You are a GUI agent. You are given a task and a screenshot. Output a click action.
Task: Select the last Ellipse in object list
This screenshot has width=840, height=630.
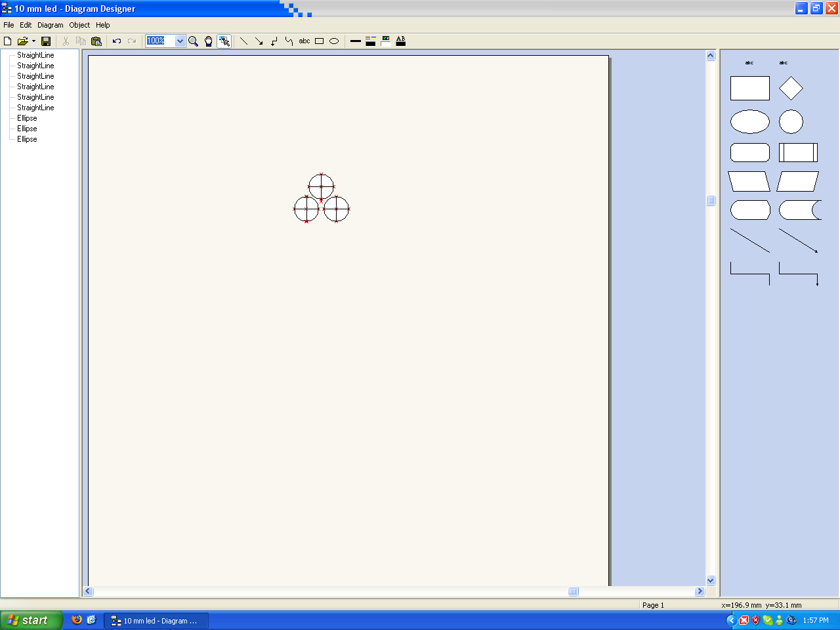pyautogui.click(x=27, y=139)
